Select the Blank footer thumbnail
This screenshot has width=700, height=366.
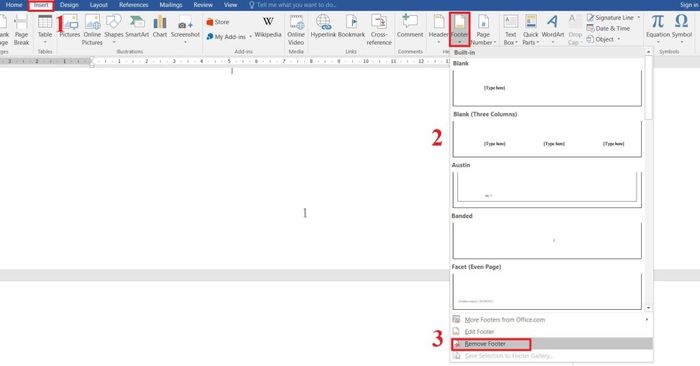(547, 88)
